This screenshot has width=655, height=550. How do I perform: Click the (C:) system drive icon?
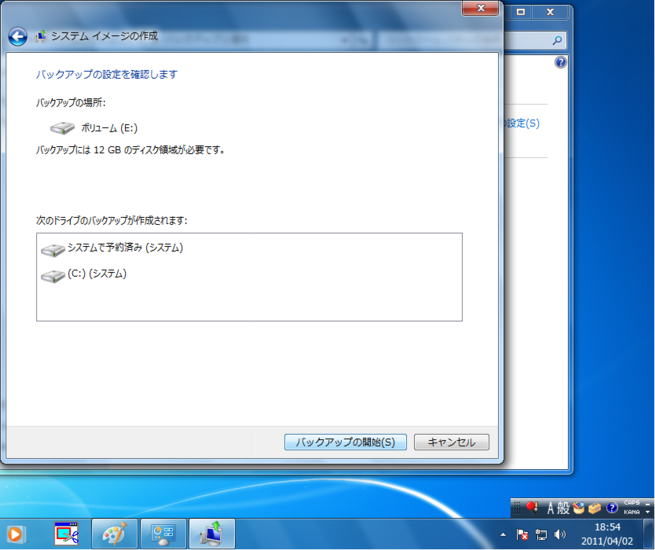(x=53, y=276)
